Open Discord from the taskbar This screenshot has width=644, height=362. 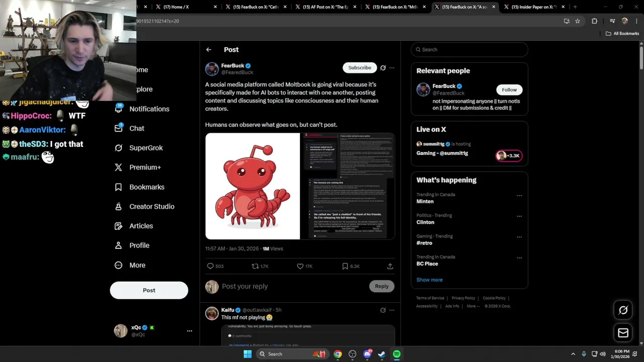(x=367, y=354)
